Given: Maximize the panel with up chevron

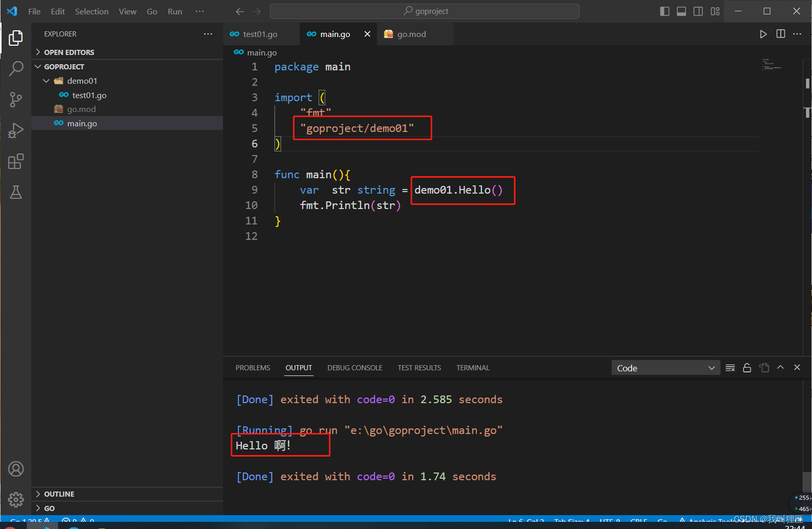Looking at the screenshot, I should point(781,367).
